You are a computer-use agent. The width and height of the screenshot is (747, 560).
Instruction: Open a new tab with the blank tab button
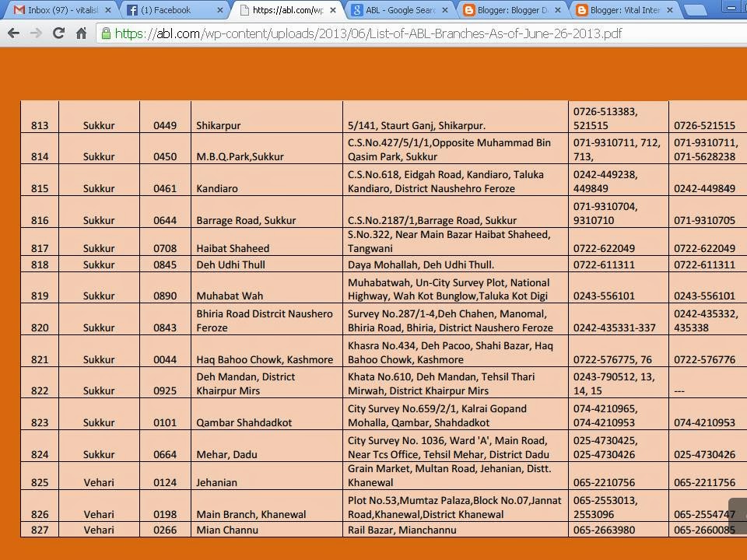(x=696, y=10)
